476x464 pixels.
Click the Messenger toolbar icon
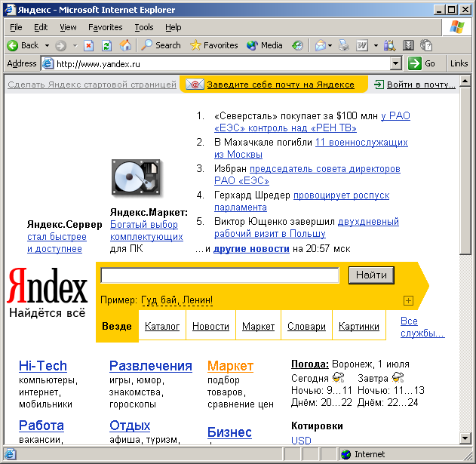[426, 45]
